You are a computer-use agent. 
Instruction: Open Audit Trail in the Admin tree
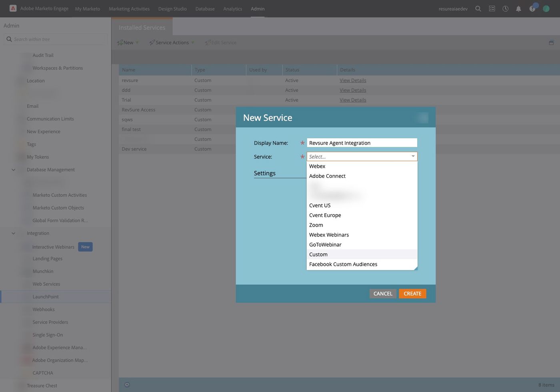(x=43, y=55)
